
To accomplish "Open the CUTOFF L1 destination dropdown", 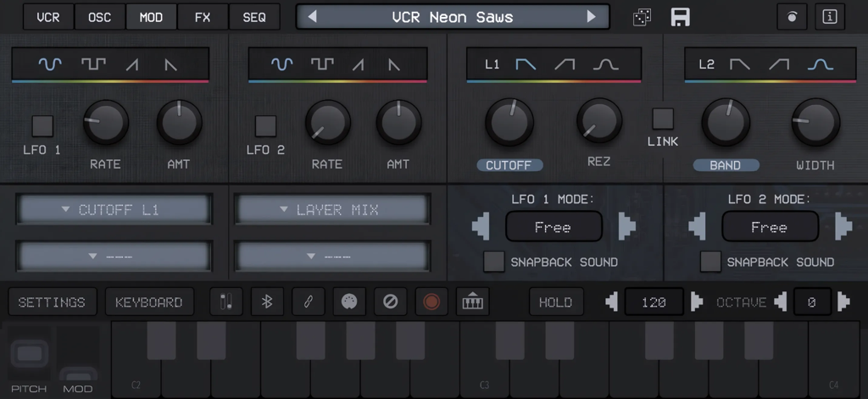I will point(114,209).
